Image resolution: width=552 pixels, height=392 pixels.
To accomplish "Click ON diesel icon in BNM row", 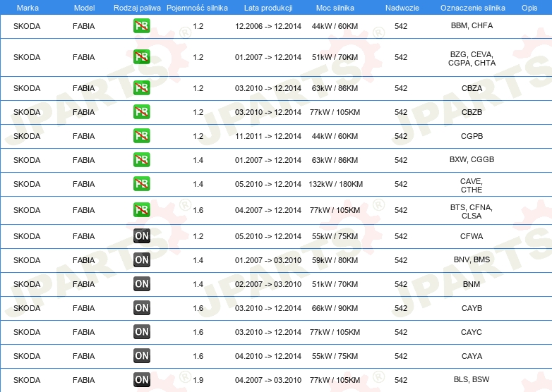I will click(142, 283).
